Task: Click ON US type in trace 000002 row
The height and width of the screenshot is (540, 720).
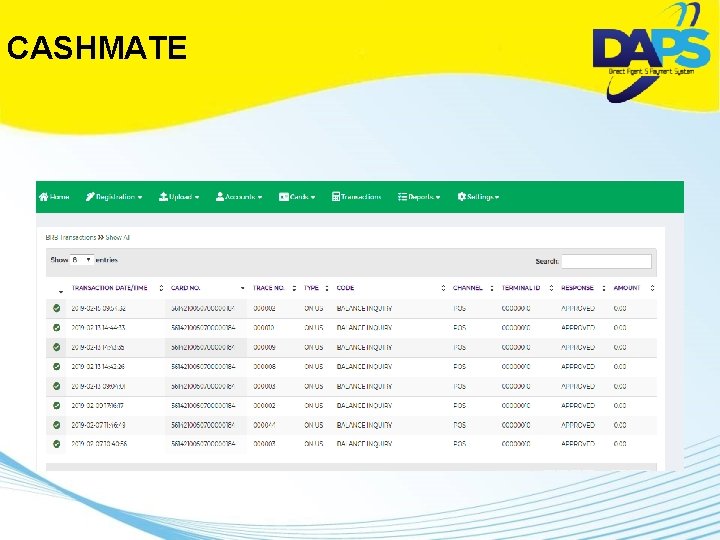Action: [x=314, y=406]
